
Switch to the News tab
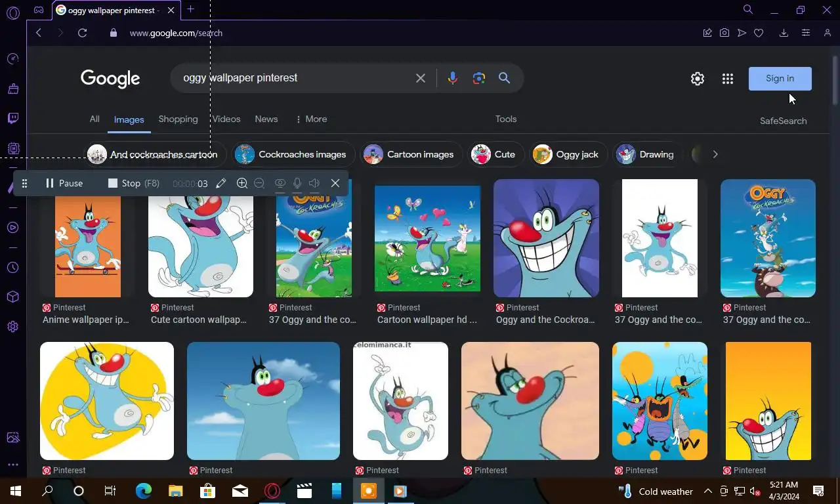tap(266, 119)
